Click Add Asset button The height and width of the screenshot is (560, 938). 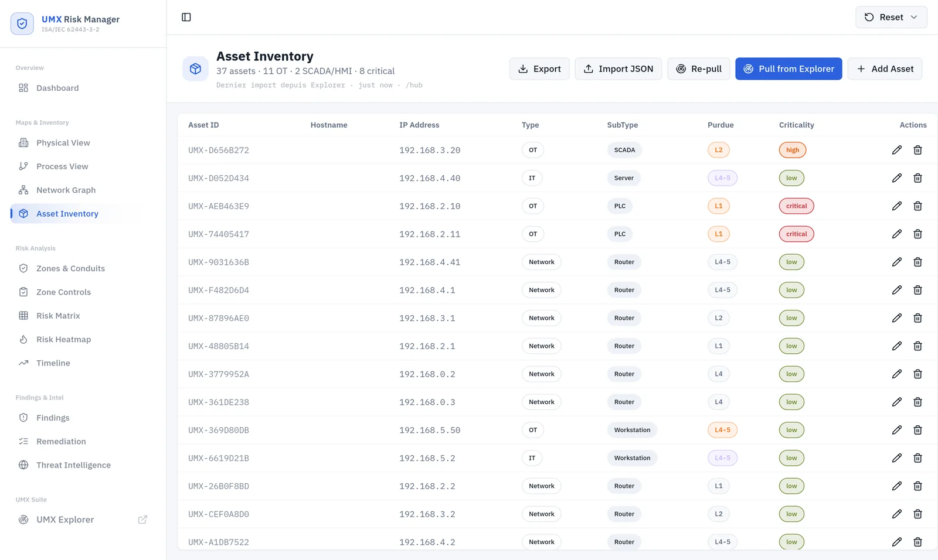(x=885, y=69)
